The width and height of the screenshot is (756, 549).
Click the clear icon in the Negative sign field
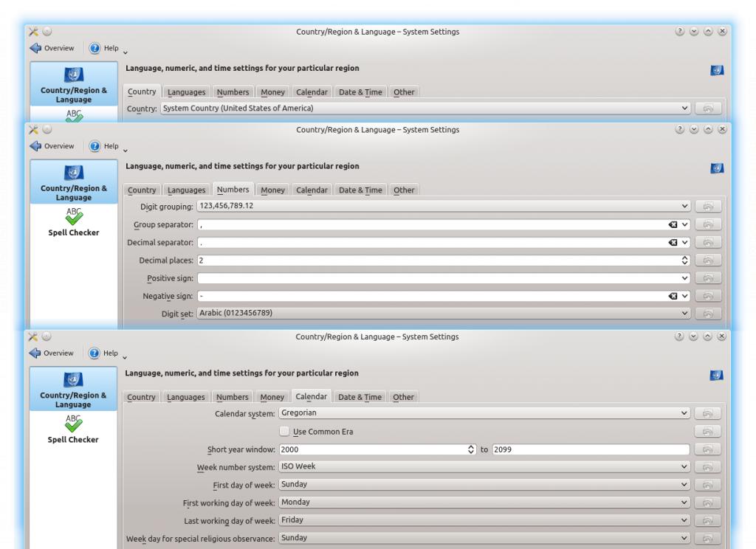point(673,296)
